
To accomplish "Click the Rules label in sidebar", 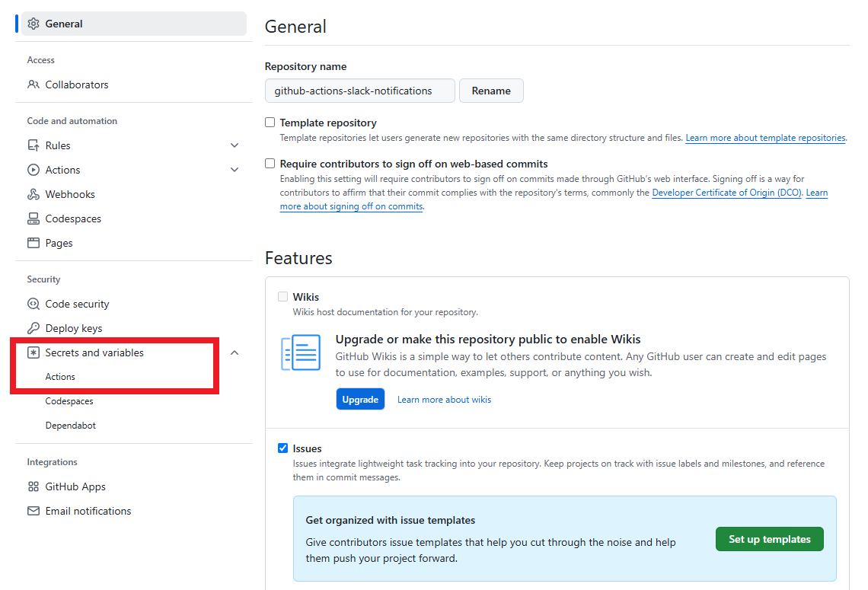I will click(x=58, y=145).
